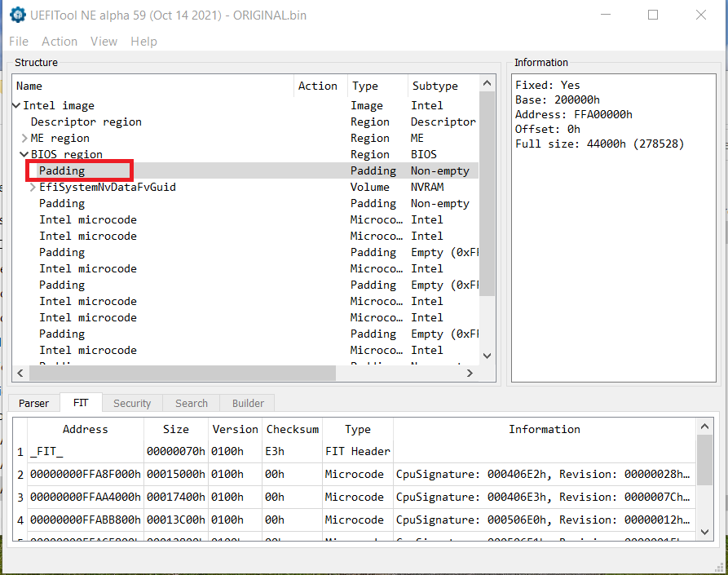The image size is (728, 575).
Task: Click the Name column header
Action: point(29,86)
